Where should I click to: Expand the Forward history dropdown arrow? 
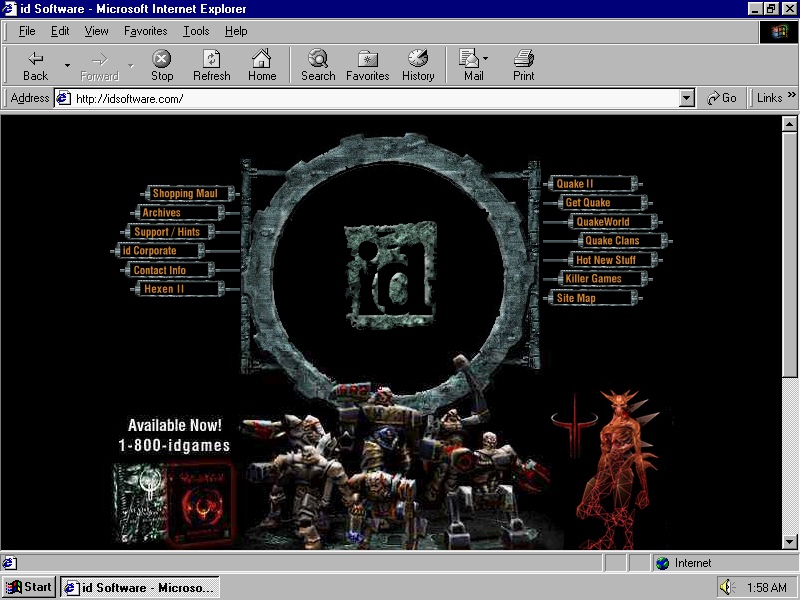(x=131, y=65)
